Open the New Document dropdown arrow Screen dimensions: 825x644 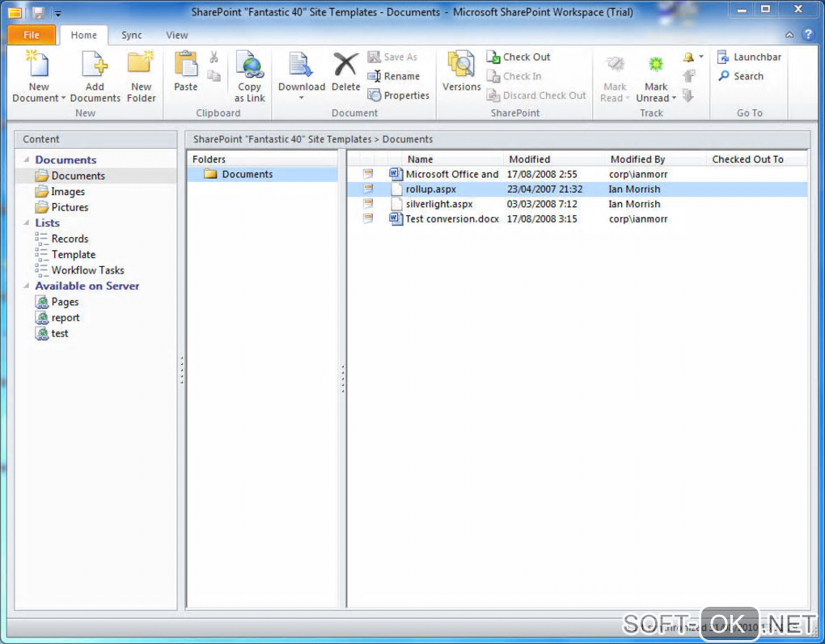[63, 99]
